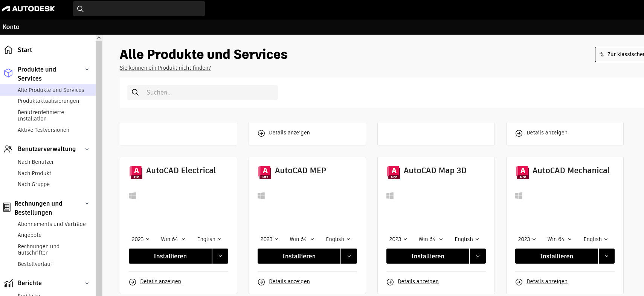Click the Produkte und Services cube icon
This screenshot has width=644, height=296.
click(x=8, y=73)
